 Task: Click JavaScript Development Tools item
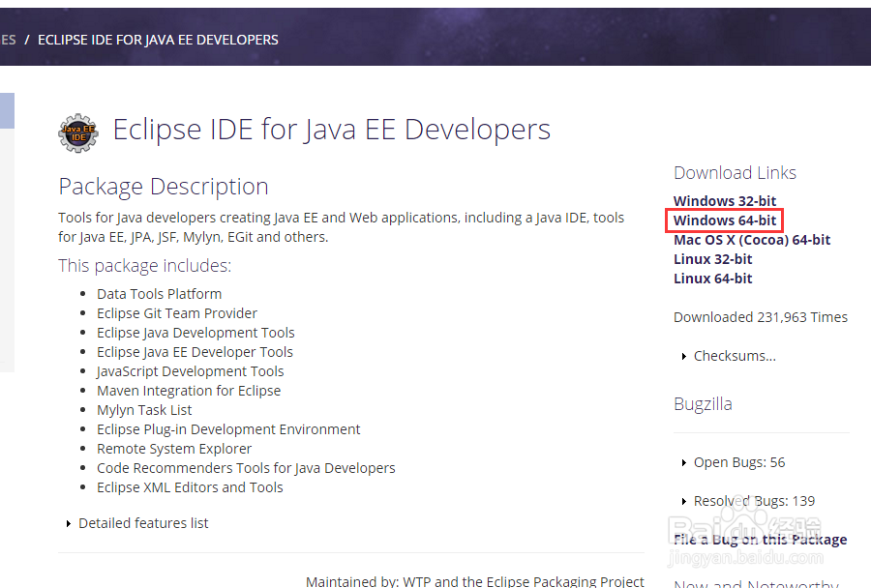(x=190, y=371)
